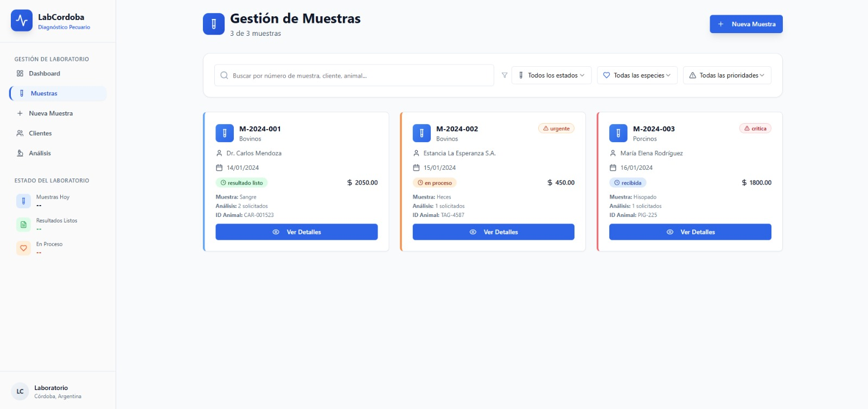Click the M-2024-001 sample number
Viewport: 868px width, 409px height.
click(x=260, y=129)
